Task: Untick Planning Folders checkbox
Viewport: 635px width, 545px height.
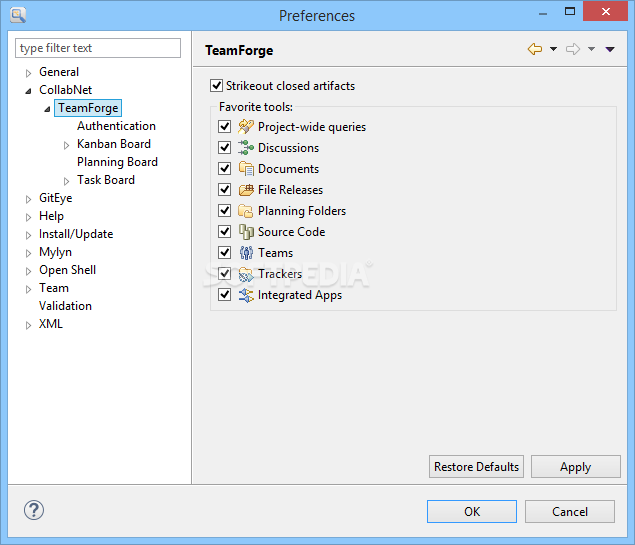Action: tap(224, 211)
